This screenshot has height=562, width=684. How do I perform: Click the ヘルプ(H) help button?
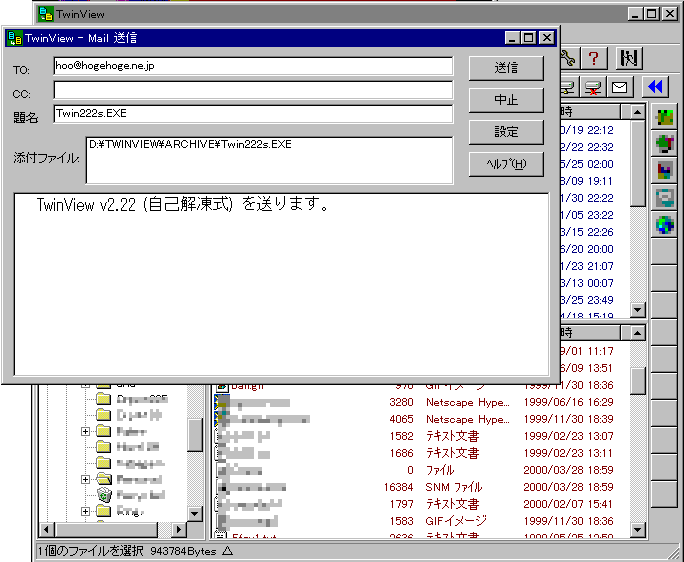(506, 164)
